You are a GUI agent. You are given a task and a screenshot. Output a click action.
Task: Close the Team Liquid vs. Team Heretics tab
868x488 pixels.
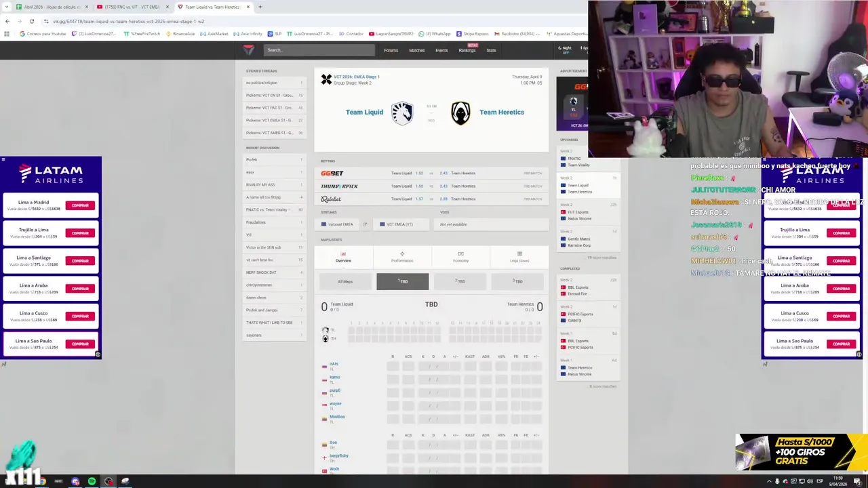[248, 7]
